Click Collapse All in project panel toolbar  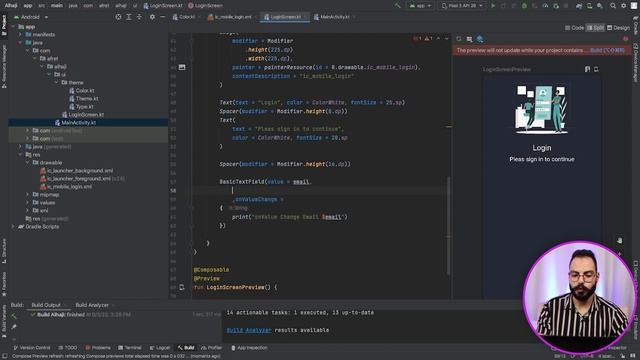click(139, 17)
